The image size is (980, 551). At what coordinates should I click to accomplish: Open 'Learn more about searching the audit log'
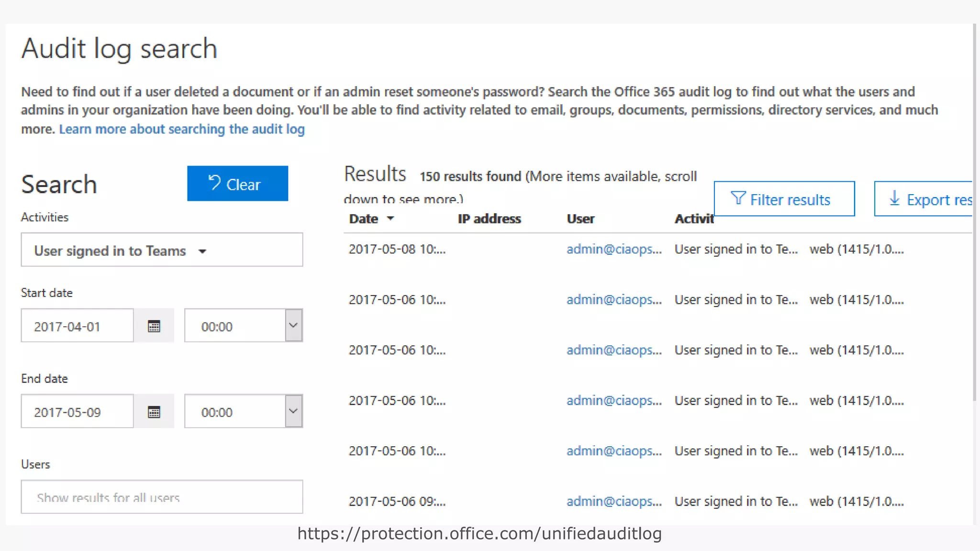pos(182,129)
